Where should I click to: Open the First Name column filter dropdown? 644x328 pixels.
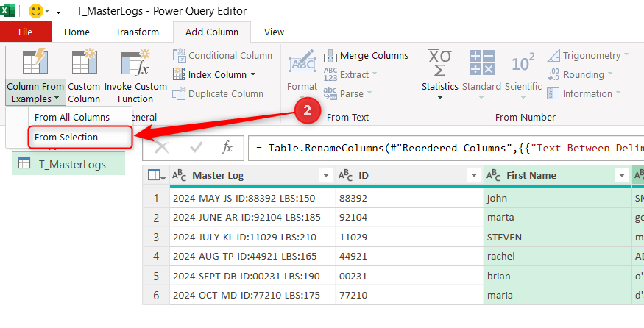pyautogui.click(x=621, y=176)
